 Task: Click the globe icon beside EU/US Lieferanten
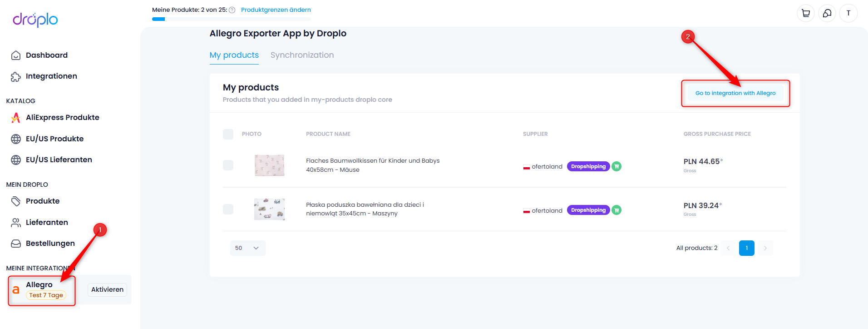point(16,160)
